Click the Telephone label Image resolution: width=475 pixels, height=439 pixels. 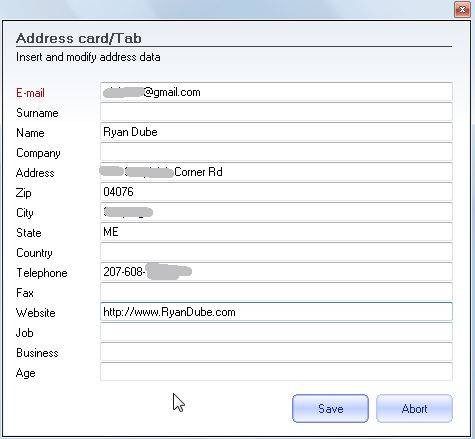pos(42,273)
